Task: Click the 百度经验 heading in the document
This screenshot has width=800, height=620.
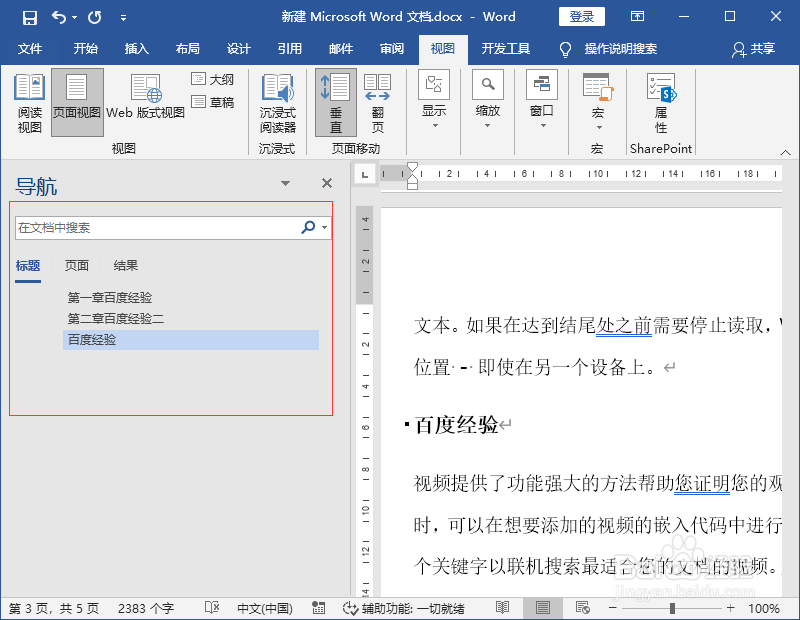Action: pyautogui.click(x=456, y=425)
